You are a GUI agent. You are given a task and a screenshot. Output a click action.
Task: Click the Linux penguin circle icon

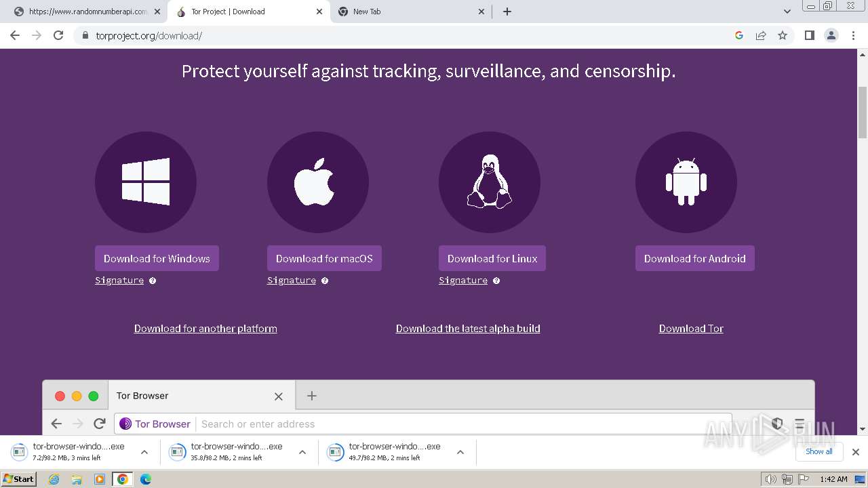[490, 182]
